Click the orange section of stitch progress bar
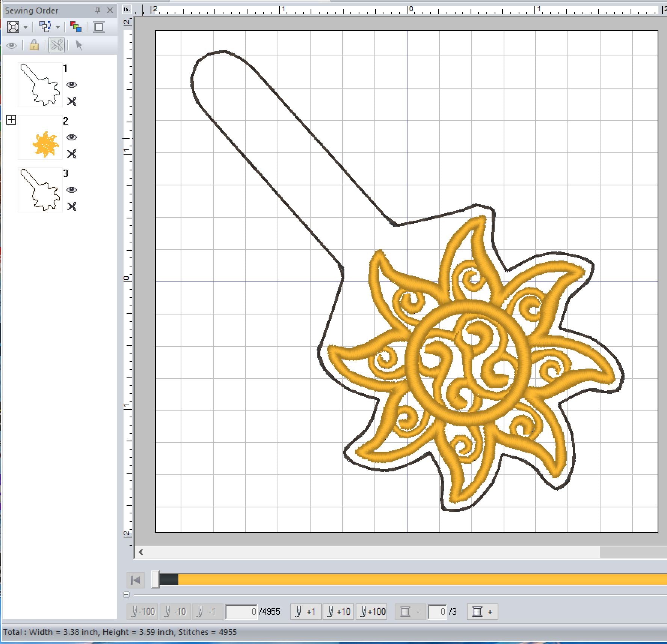667x644 pixels. (x=413, y=580)
